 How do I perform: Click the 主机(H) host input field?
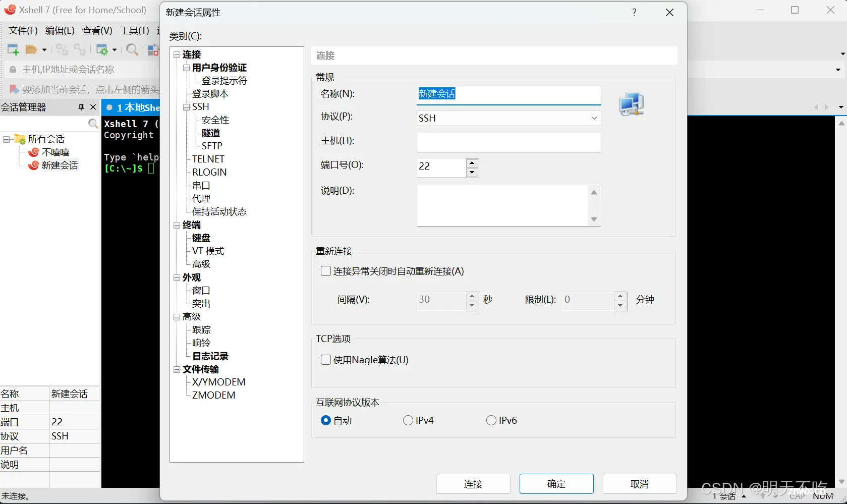click(x=509, y=142)
